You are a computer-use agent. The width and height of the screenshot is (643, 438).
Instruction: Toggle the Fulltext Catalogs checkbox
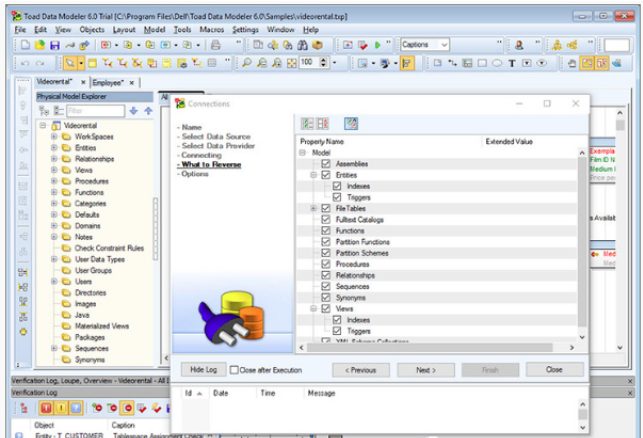tap(326, 219)
